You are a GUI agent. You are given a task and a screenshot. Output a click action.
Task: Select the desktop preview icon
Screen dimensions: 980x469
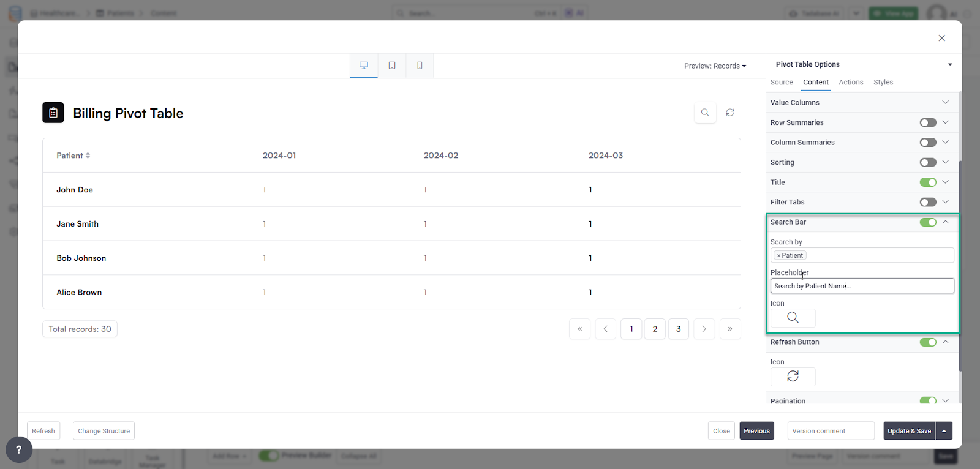tap(364, 66)
